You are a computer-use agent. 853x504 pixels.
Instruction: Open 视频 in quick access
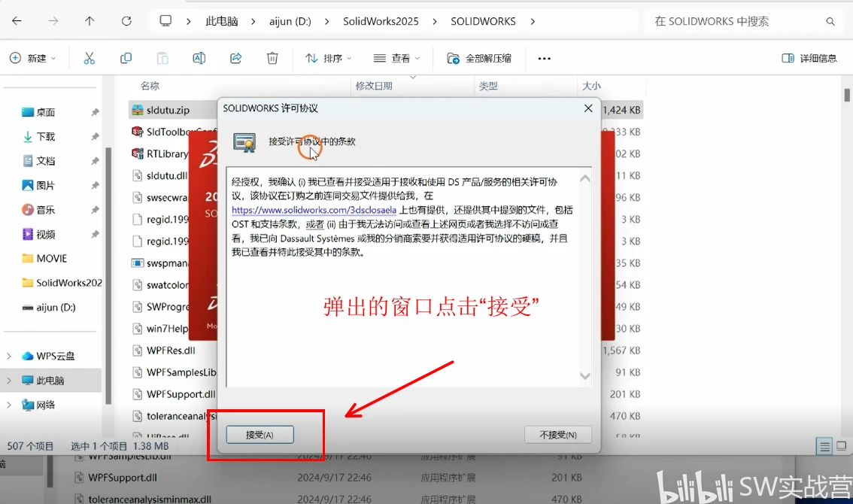click(x=46, y=234)
